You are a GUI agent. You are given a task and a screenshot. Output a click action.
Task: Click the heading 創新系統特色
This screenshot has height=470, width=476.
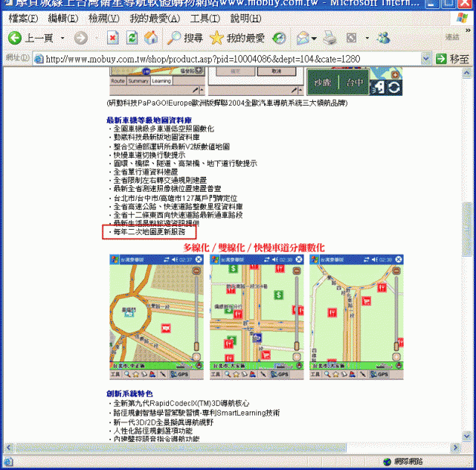129,394
